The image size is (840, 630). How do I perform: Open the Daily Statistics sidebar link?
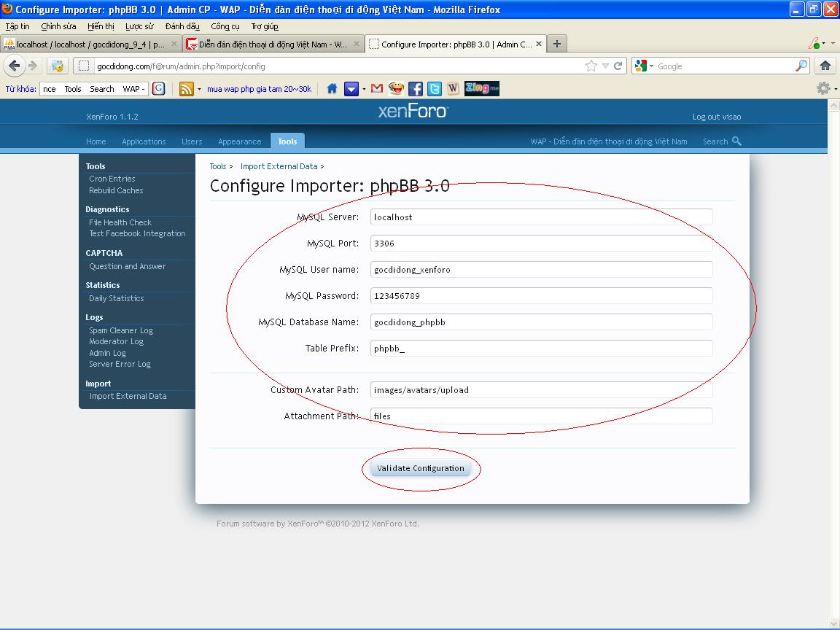coord(116,298)
